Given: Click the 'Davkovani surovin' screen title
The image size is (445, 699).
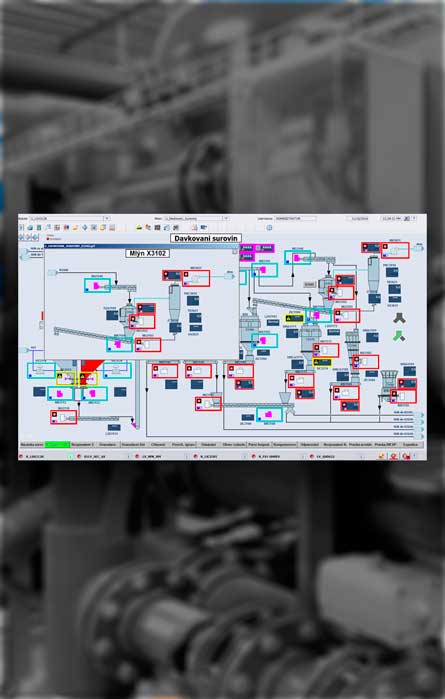Looking at the screenshot, I should coord(206,238).
